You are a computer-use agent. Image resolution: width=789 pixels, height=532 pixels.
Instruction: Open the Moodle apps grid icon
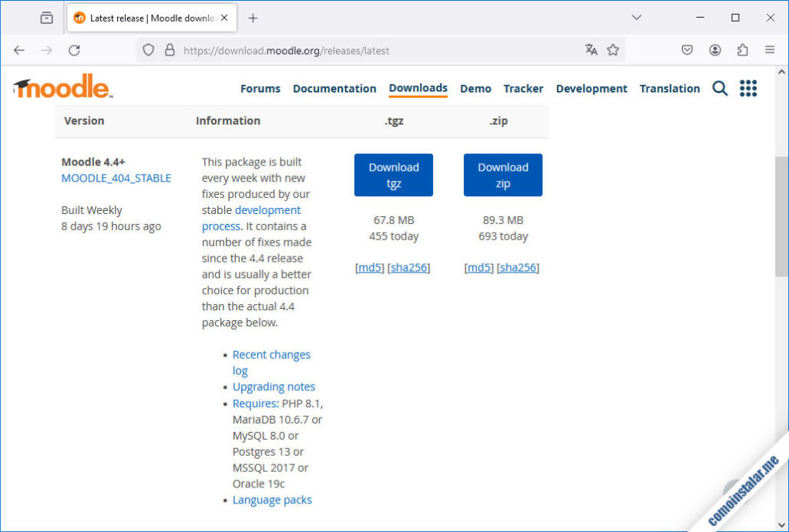tap(748, 89)
